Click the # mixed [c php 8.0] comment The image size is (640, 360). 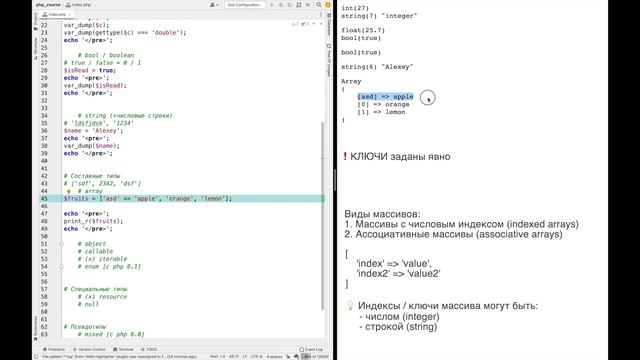111,334
